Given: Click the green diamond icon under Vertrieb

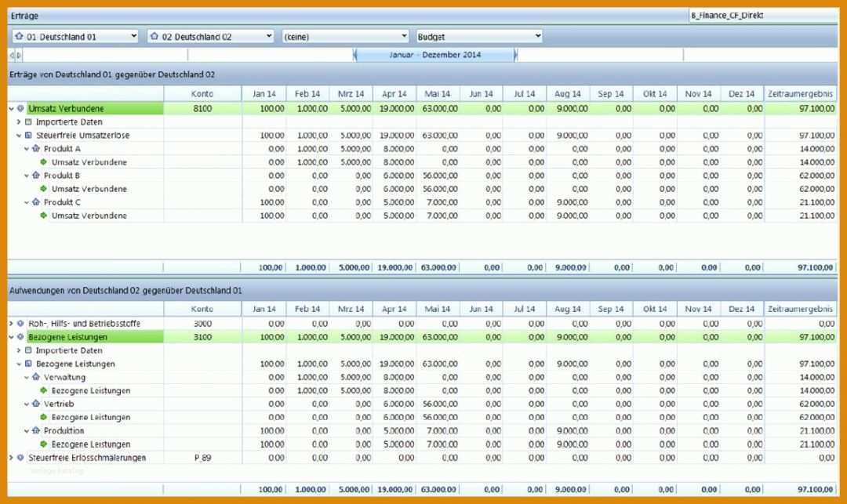Looking at the screenshot, I should click(44, 417).
